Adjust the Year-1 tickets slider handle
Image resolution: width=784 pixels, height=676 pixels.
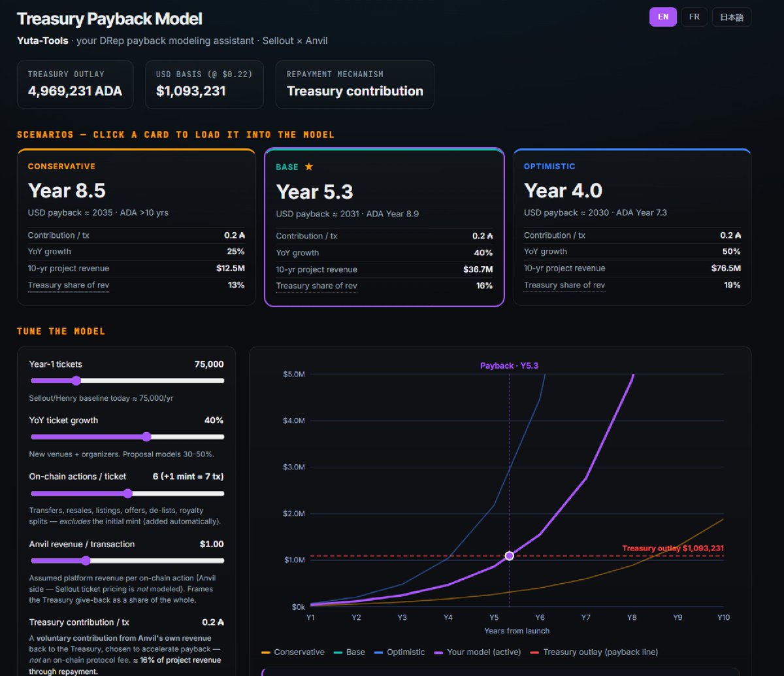[76, 380]
